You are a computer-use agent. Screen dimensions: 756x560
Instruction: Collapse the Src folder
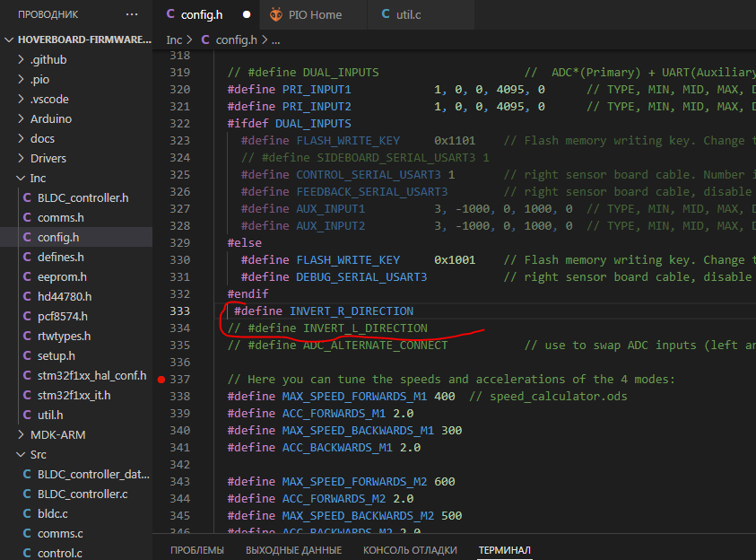click(22, 455)
